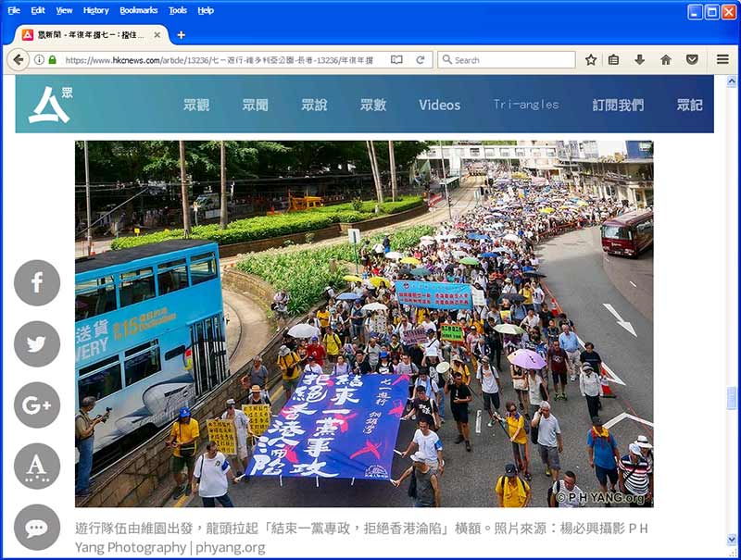Click the photo caption text
Image resolution: width=741 pixels, height=560 pixels.
[x=361, y=538]
